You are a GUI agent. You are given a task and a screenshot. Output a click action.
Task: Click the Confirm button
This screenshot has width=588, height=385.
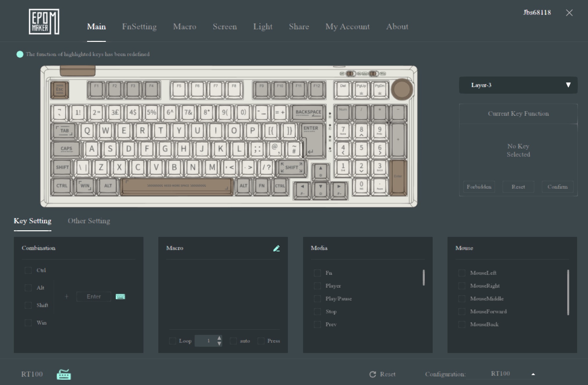[557, 187]
